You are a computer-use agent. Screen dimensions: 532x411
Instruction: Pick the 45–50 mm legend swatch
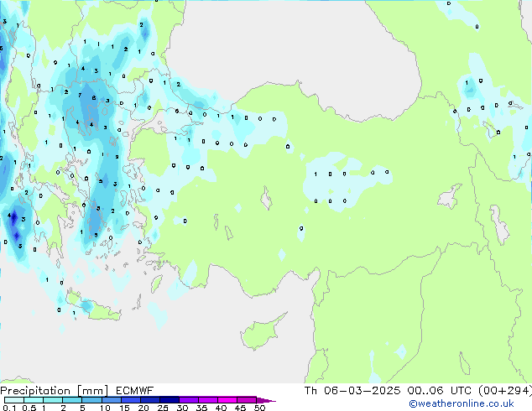coord(247,400)
